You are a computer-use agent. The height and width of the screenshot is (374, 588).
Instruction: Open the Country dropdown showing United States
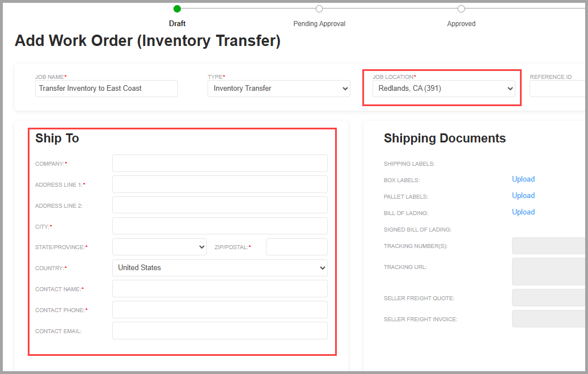220,268
